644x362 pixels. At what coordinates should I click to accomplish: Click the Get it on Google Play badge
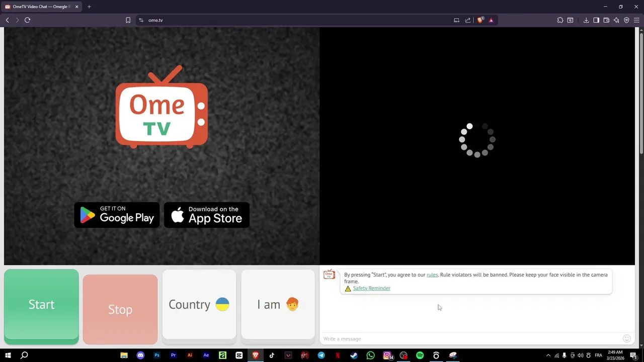[117, 215]
